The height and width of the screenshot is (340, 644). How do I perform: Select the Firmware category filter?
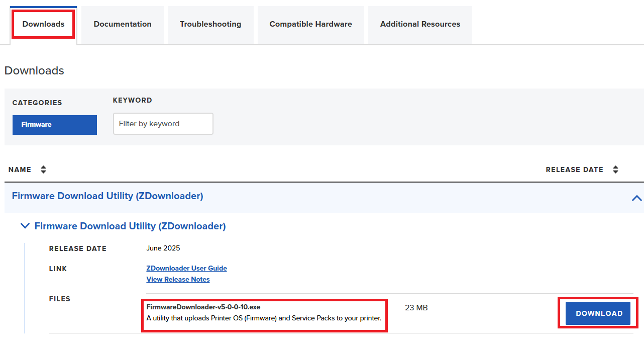tap(55, 125)
